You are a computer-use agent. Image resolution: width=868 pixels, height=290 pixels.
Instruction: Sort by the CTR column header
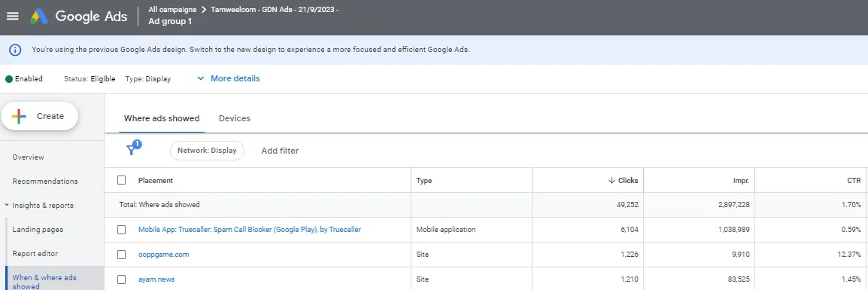(854, 180)
